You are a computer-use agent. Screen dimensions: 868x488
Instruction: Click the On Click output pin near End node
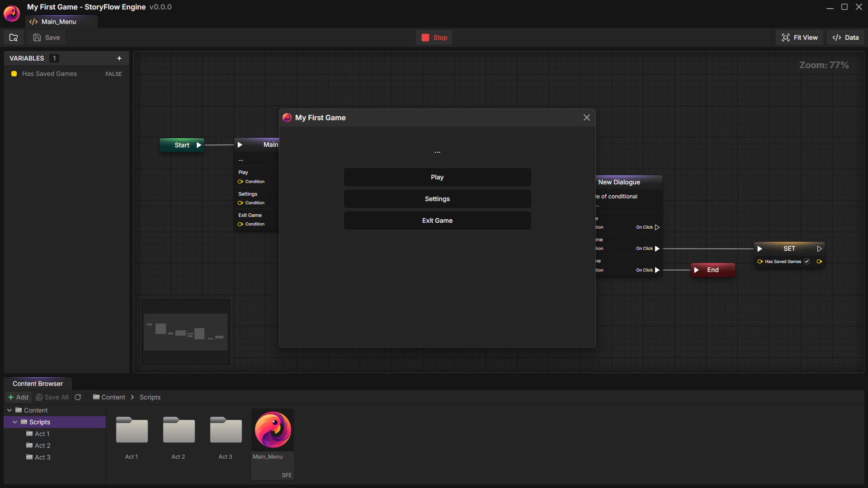[x=656, y=270]
